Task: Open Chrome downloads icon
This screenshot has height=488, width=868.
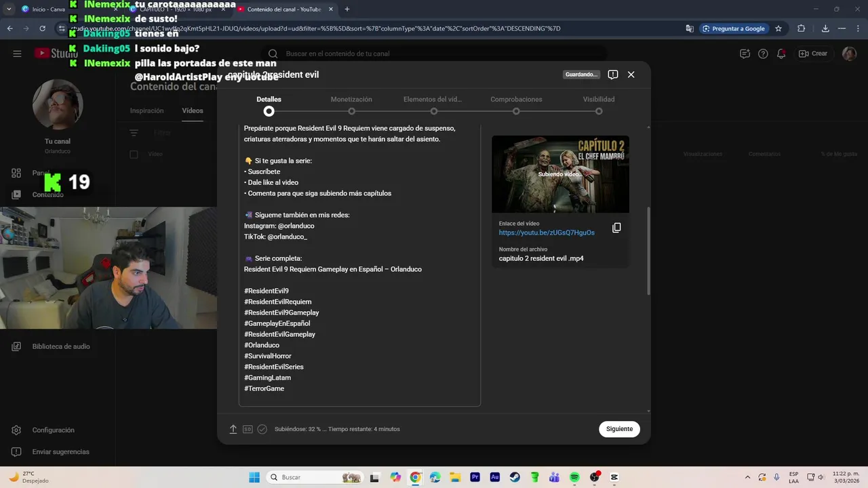Action: 825,28
